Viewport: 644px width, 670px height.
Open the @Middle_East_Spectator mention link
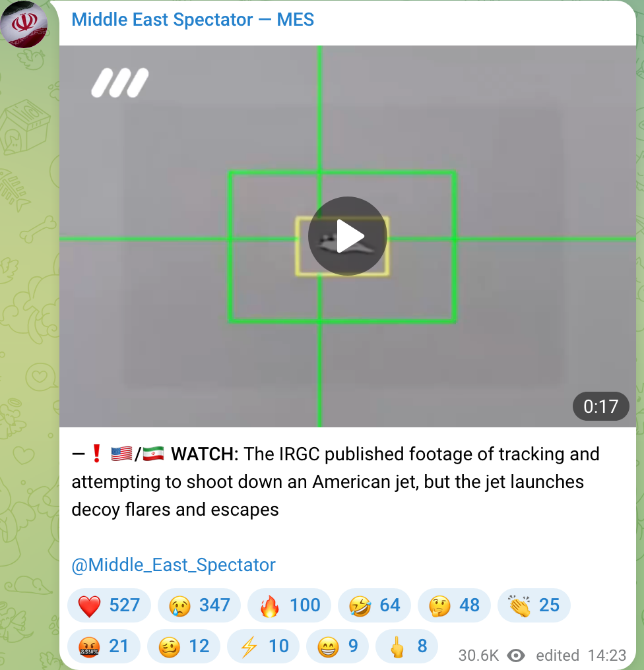pyautogui.click(x=173, y=565)
